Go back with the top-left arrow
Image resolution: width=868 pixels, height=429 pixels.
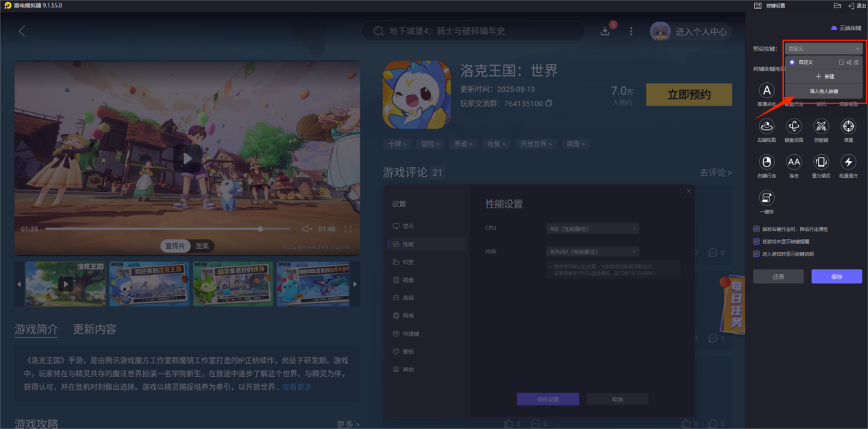[22, 31]
